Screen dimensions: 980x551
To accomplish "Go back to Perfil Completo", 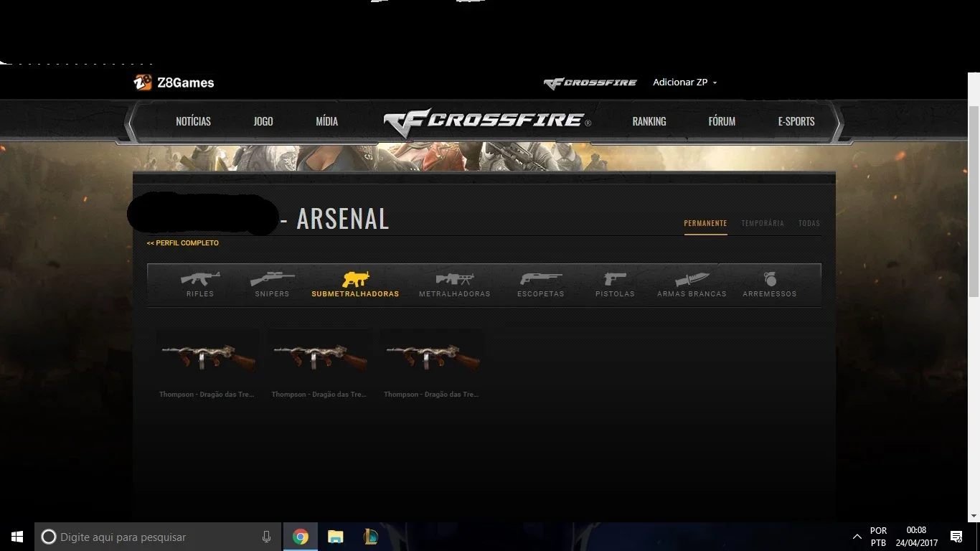I will [x=183, y=243].
